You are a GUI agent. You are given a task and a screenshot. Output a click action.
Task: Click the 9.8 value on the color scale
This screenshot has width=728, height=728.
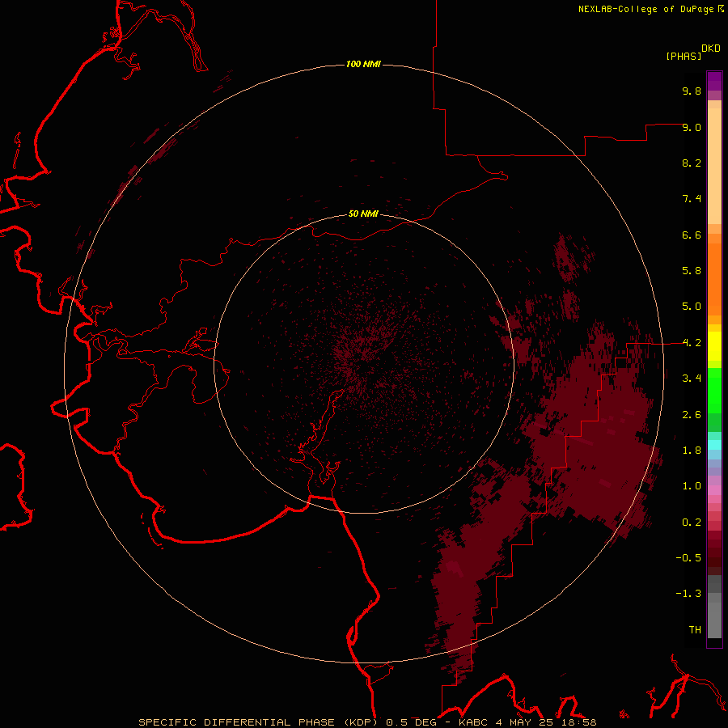click(692, 91)
